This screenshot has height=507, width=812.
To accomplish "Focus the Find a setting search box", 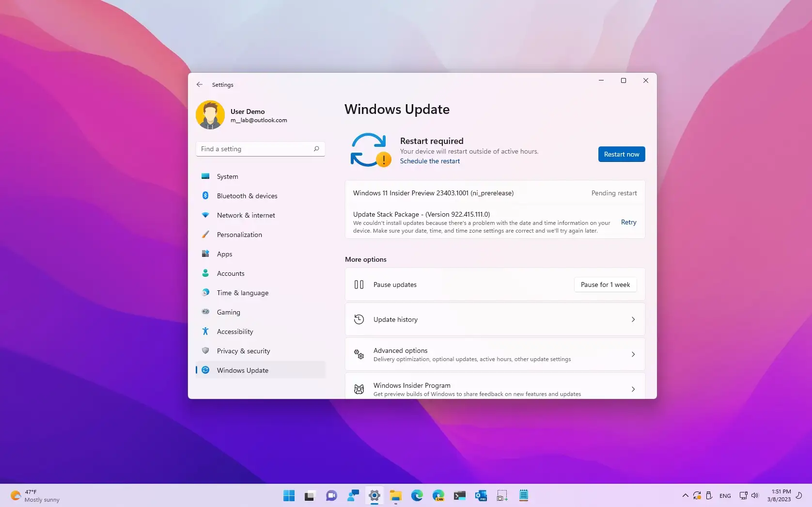I will (260, 149).
